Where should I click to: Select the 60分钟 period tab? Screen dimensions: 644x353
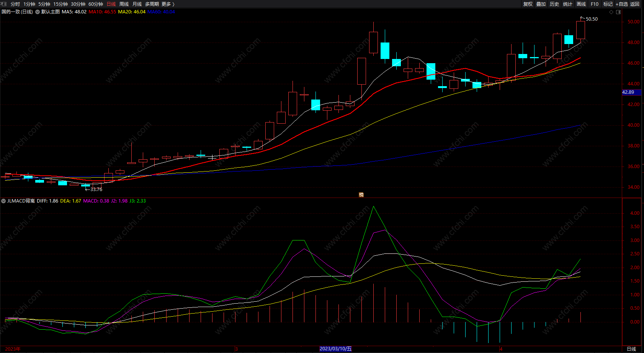(96, 4)
